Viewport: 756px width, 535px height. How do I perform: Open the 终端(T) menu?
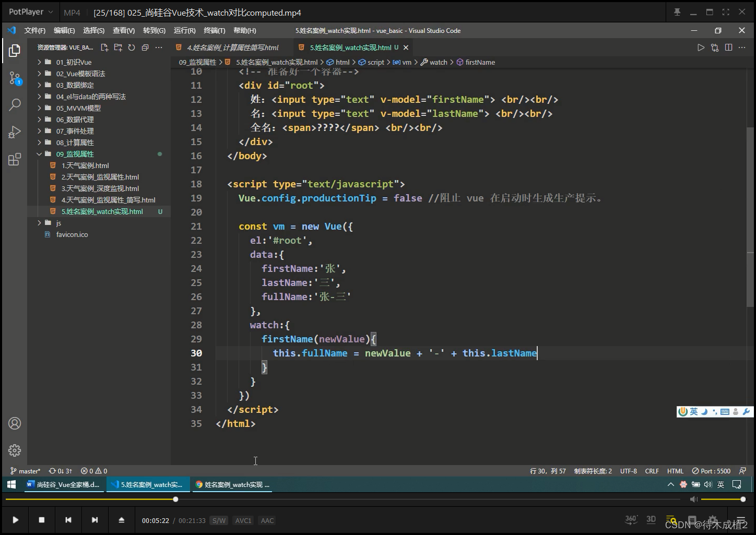pyautogui.click(x=215, y=31)
